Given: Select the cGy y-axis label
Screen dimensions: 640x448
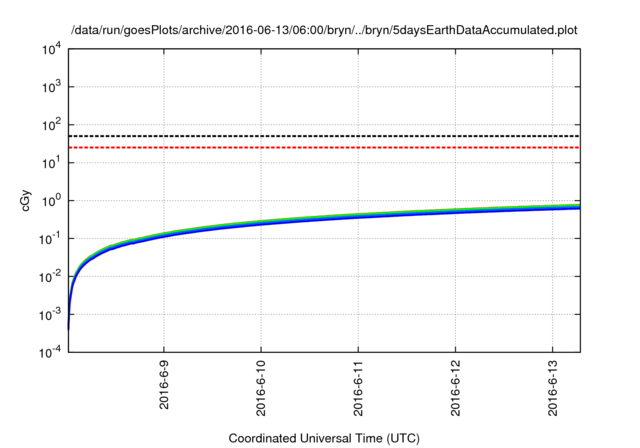Looking at the screenshot, I should 25,201.
